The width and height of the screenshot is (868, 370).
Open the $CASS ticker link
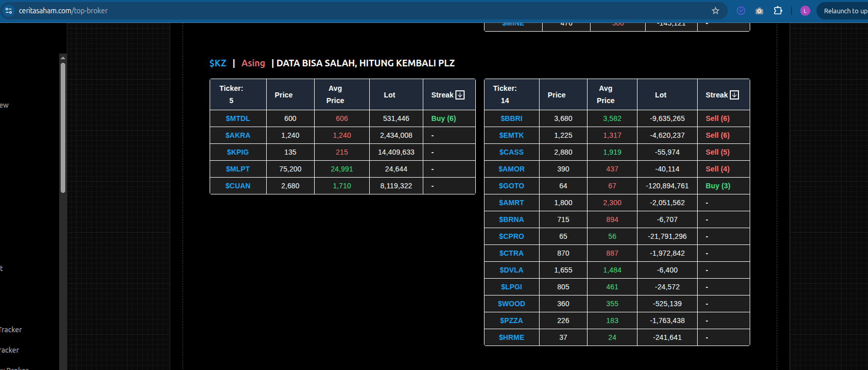[x=512, y=152]
